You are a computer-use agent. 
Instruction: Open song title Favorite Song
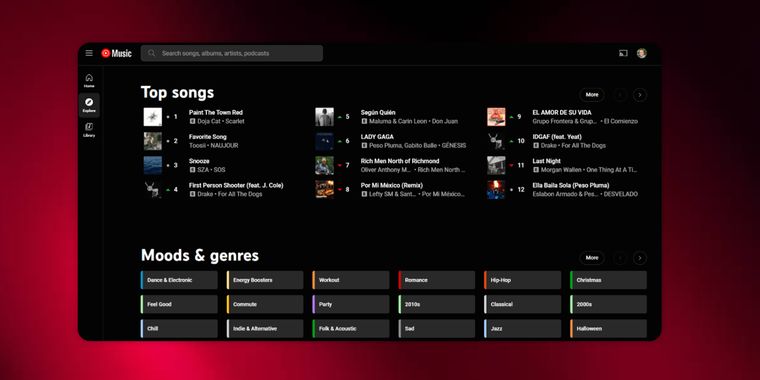pyautogui.click(x=207, y=137)
